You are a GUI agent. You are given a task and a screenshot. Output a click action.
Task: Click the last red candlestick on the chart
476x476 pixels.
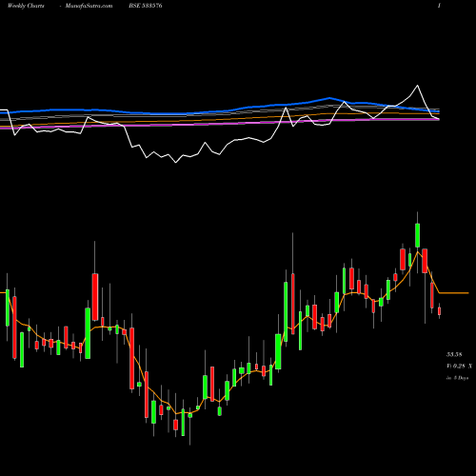tap(439, 311)
